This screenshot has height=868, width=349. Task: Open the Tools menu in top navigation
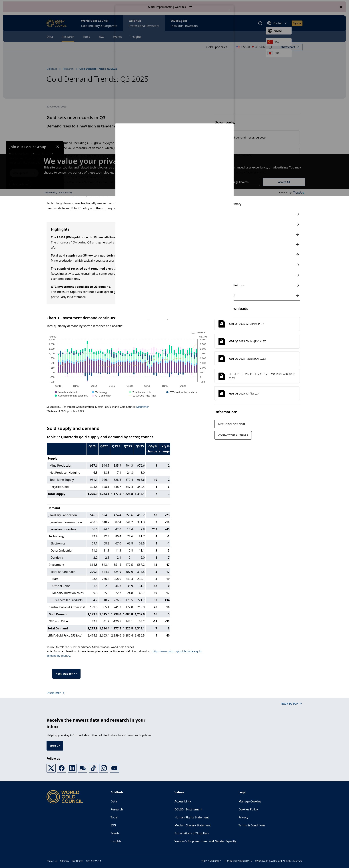[86, 37]
